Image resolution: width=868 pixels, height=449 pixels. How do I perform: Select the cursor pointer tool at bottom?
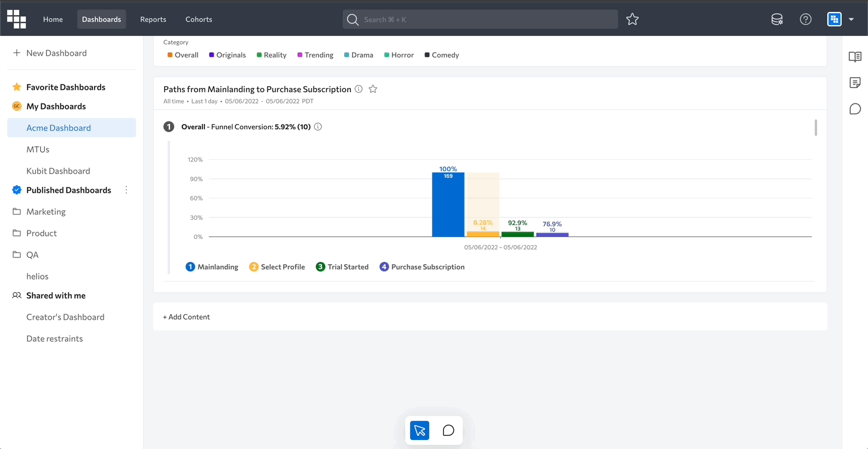point(420,430)
